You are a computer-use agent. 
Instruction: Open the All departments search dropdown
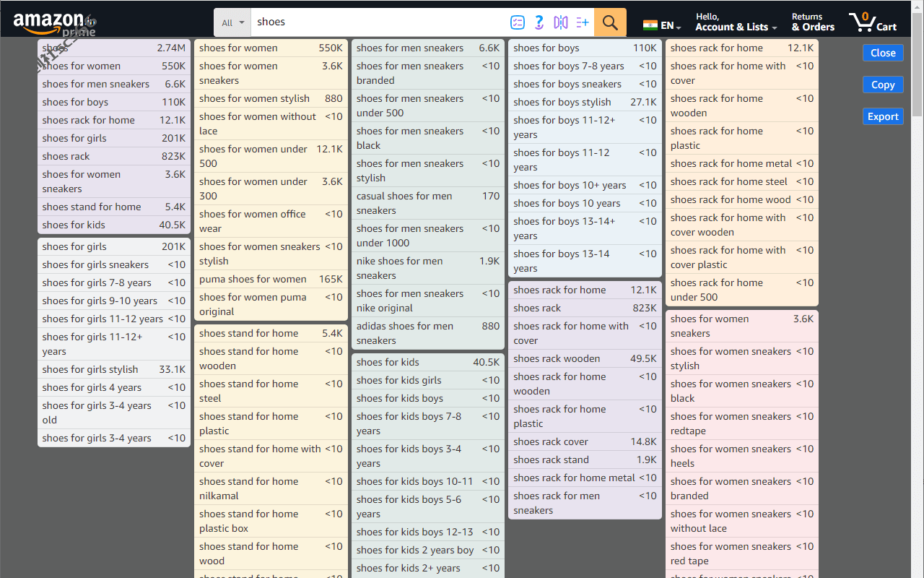coord(232,22)
